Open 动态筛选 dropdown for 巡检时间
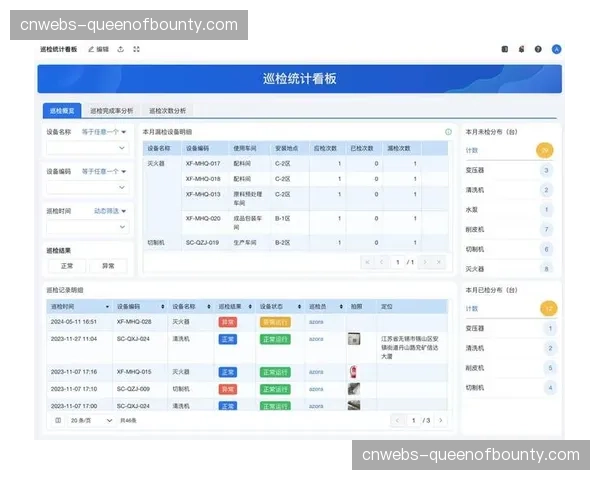600x480 pixels. [110, 211]
